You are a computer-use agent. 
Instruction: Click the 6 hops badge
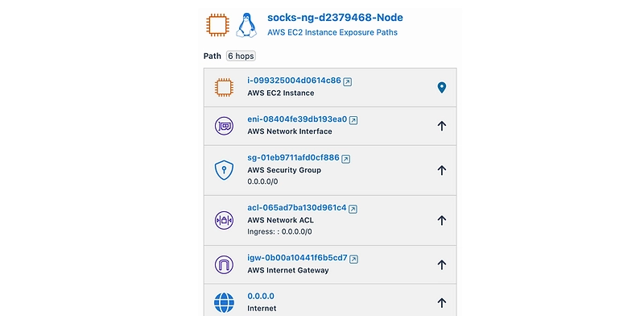point(241,56)
